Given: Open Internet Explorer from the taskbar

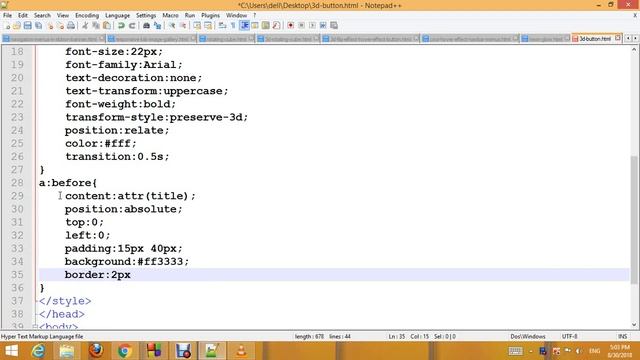Looking at the screenshot, I should [x=38, y=351].
